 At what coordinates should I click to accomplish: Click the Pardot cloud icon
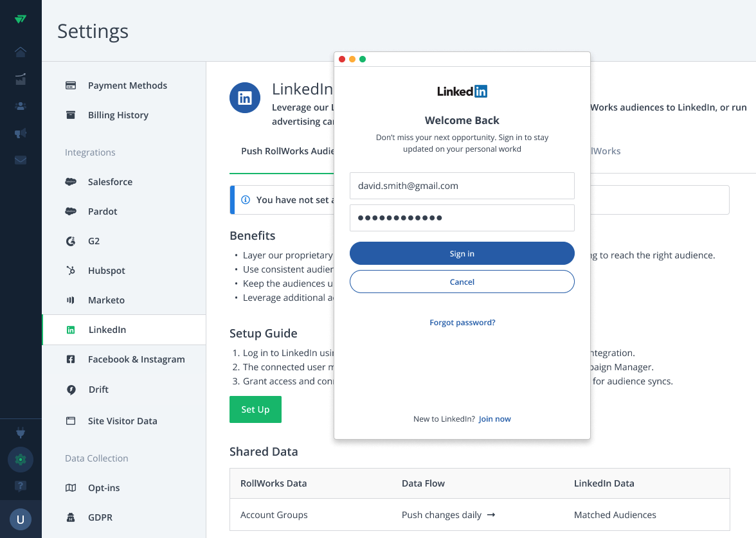[71, 211]
